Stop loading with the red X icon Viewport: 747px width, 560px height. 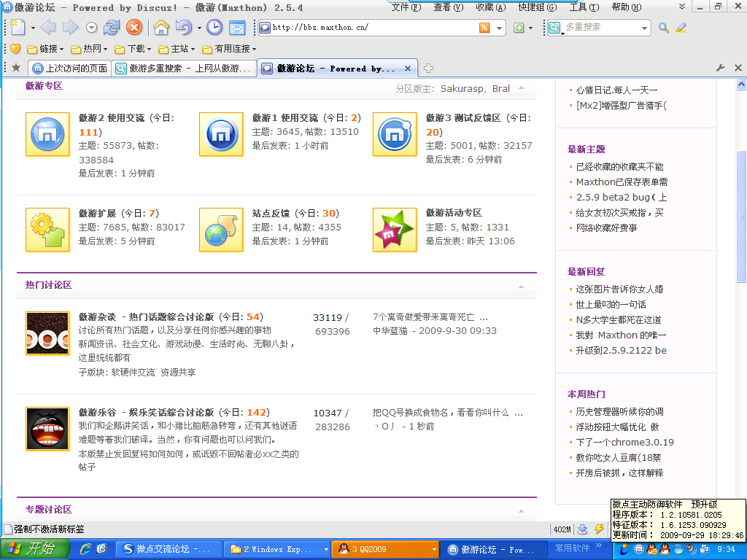click(134, 27)
